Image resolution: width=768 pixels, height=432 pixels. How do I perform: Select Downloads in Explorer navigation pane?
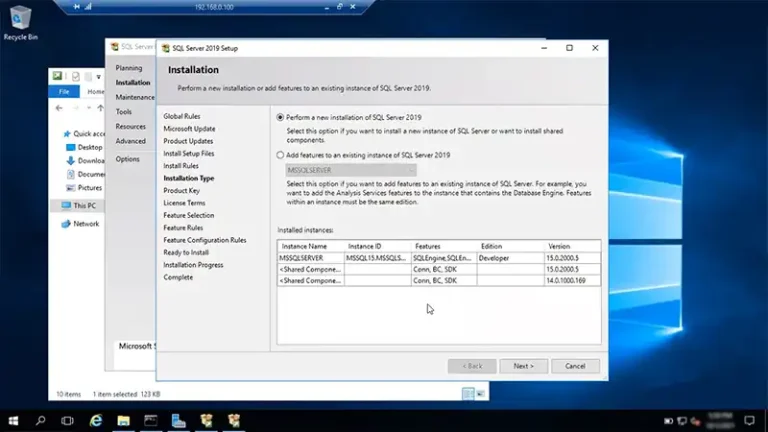[85, 161]
